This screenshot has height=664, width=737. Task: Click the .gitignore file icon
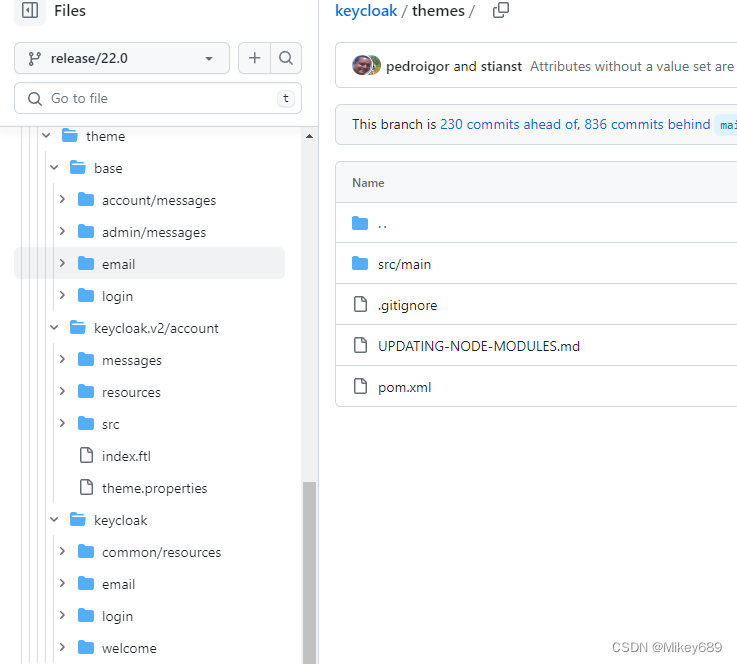pos(360,305)
